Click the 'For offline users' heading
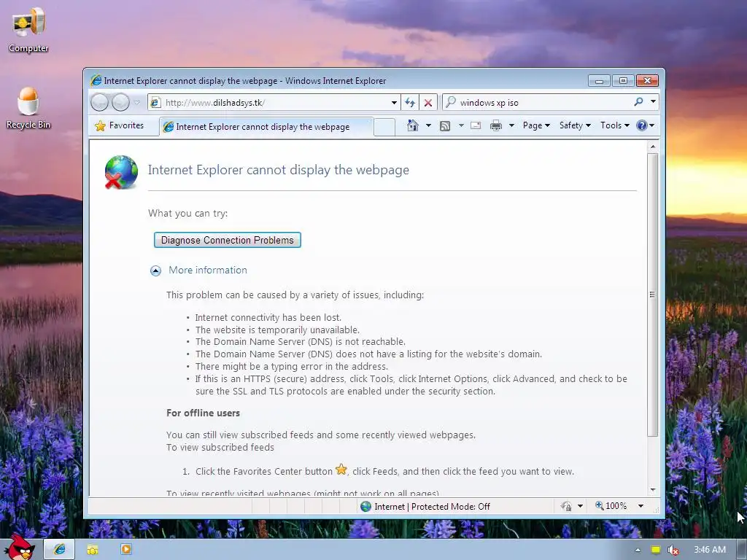This screenshot has width=747, height=560. tap(203, 413)
